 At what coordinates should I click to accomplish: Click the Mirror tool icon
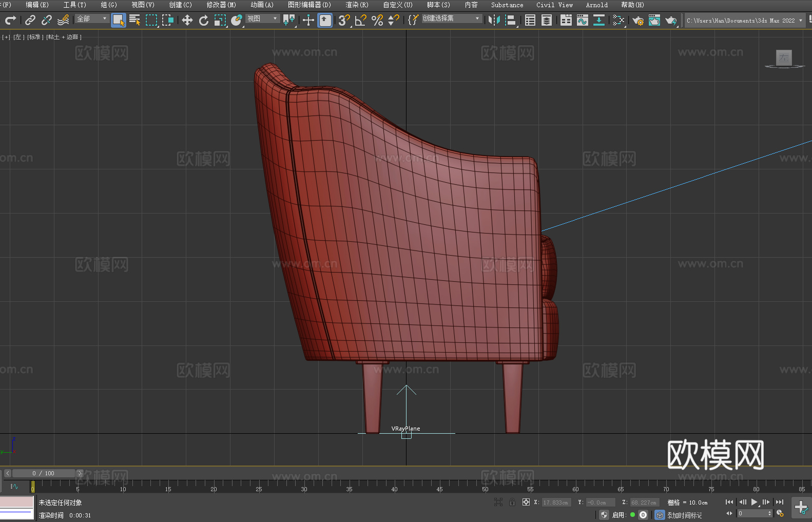[494, 20]
